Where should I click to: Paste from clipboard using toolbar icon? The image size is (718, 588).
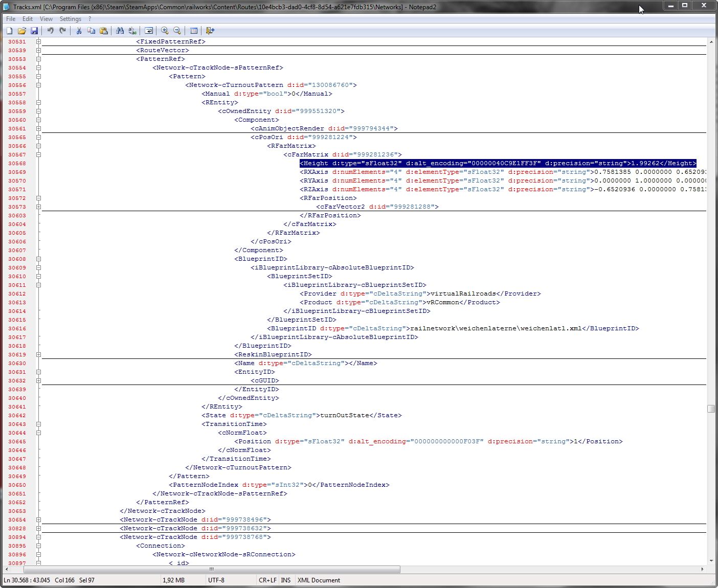pyautogui.click(x=104, y=31)
